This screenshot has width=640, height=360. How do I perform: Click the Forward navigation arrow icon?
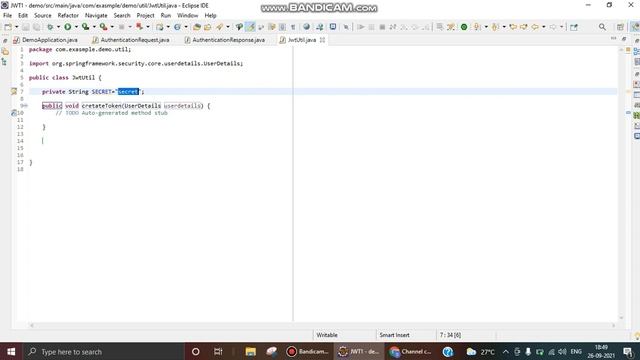click(x=553, y=27)
